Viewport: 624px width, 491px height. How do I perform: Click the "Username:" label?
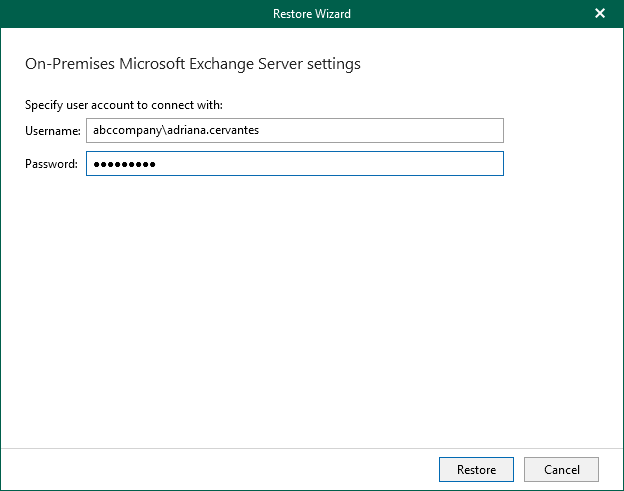click(52, 131)
